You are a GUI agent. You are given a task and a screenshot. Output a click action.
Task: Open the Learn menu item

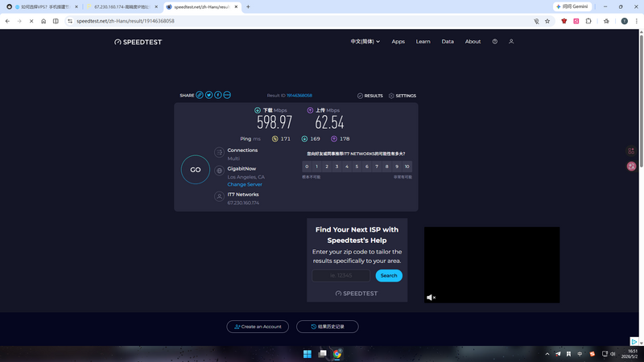(423, 42)
